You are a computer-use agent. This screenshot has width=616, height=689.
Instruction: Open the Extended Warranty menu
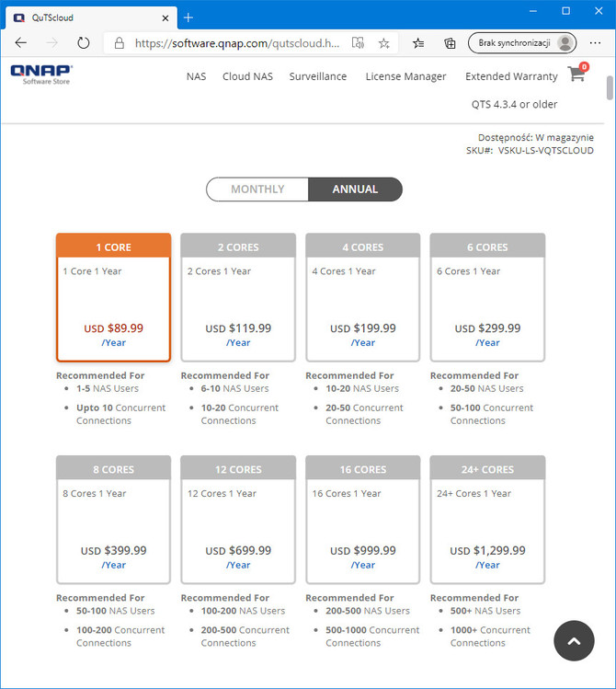[x=511, y=76]
